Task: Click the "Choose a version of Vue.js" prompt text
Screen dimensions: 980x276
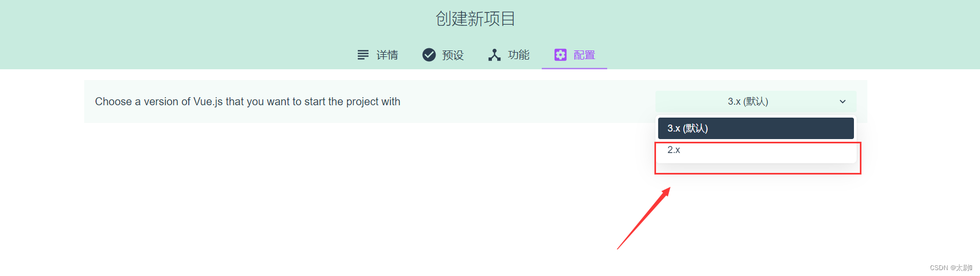Action: coord(248,101)
